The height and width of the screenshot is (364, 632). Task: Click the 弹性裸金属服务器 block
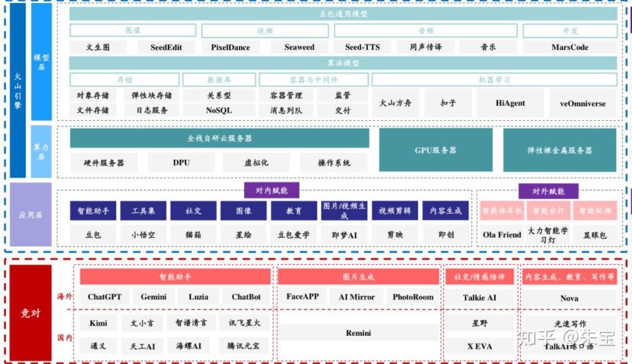[559, 150]
